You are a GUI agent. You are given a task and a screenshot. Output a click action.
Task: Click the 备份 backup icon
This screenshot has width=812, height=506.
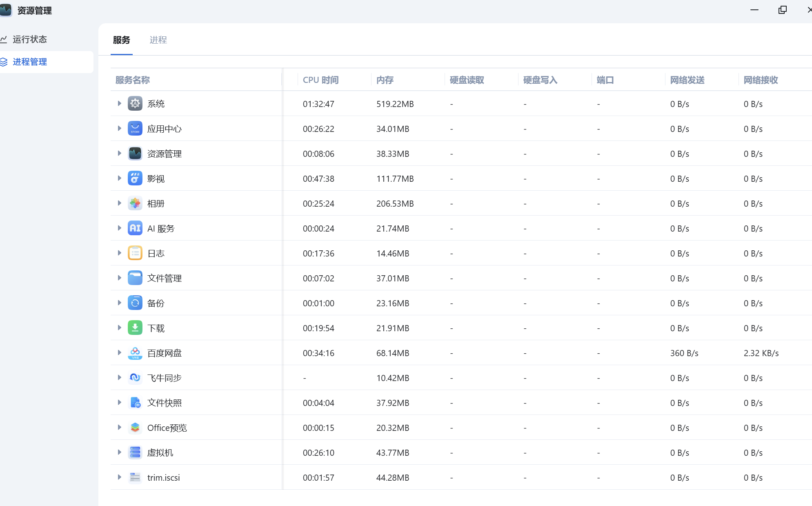tap(135, 303)
